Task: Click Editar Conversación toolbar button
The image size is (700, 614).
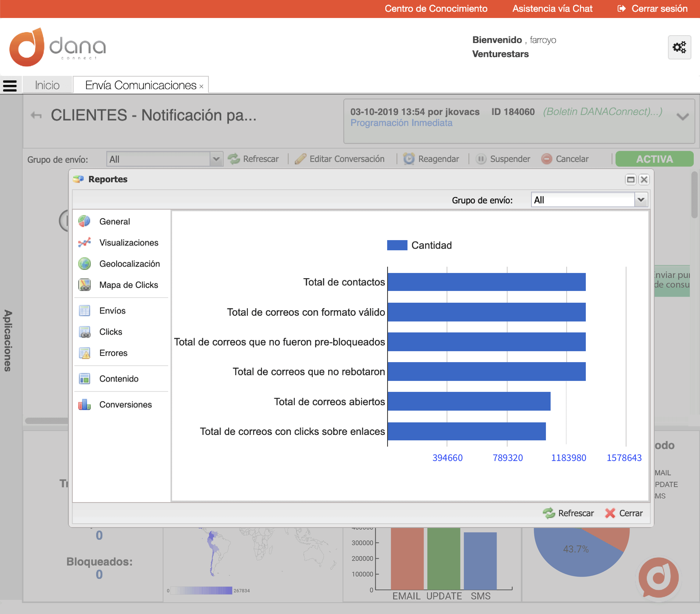Action: [340, 159]
